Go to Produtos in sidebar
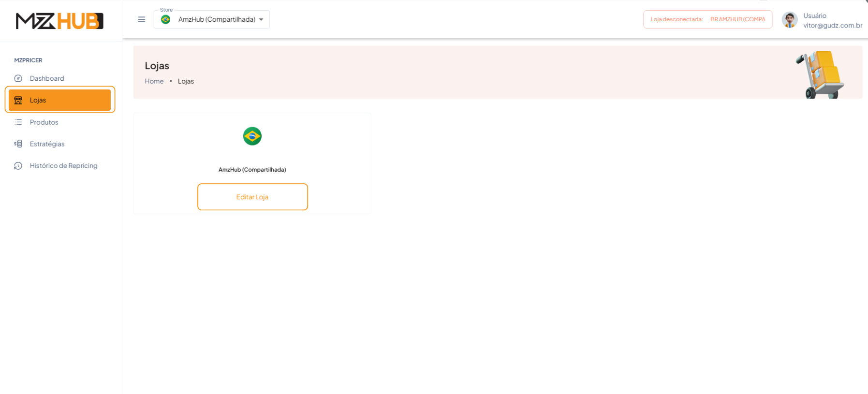868x394 pixels. click(x=44, y=122)
